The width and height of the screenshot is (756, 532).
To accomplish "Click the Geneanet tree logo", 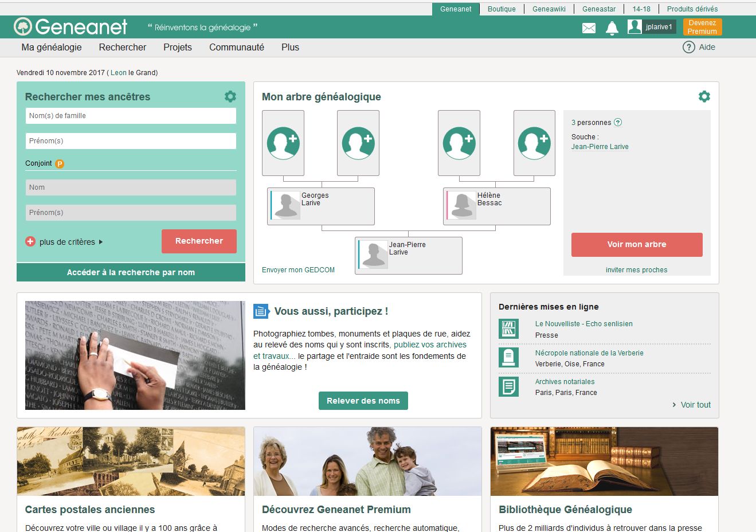I will pyautogui.click(x=23, y=26).
